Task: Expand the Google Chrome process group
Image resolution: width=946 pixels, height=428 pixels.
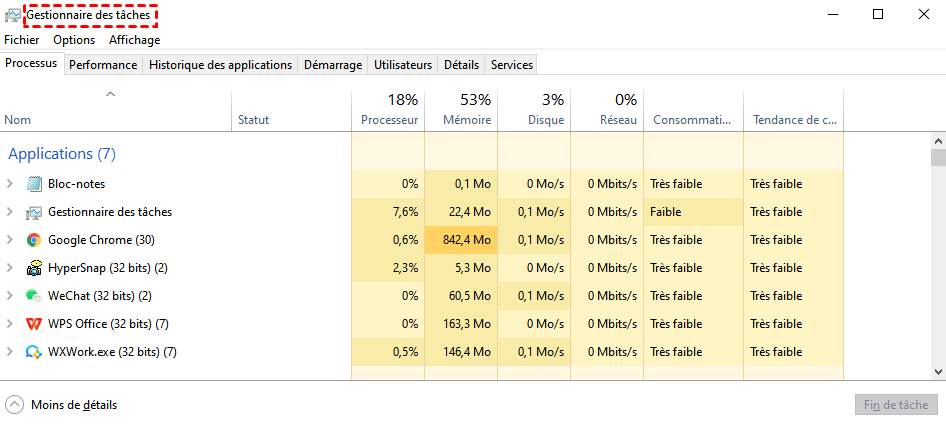Action: pos(10,240)
